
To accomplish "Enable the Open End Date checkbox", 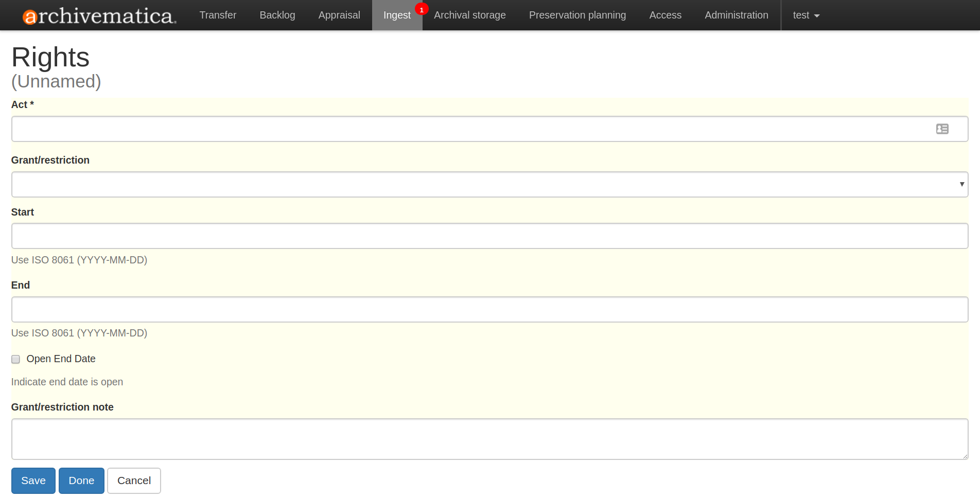I will pyautogui.click(x=15, y=359).
